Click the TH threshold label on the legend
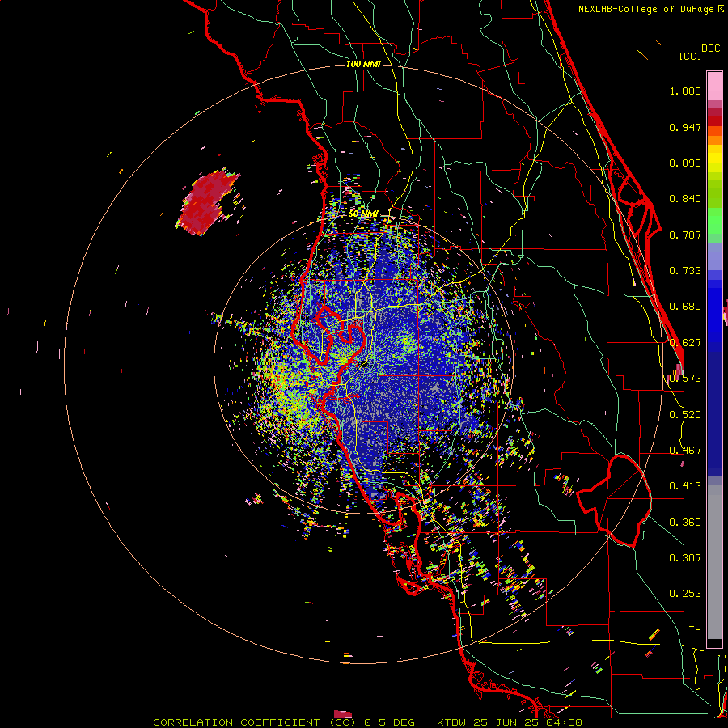This screenshot has height=728, width=728. coord(695,630)
